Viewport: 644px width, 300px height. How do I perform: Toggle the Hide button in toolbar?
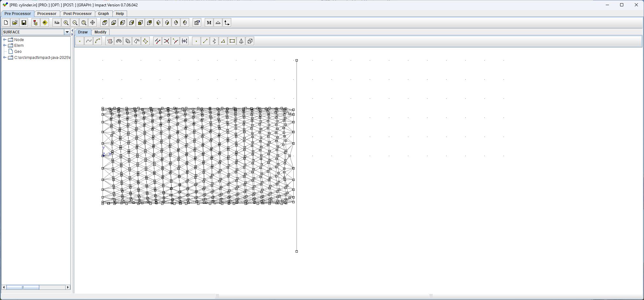(x=57, y=23)
